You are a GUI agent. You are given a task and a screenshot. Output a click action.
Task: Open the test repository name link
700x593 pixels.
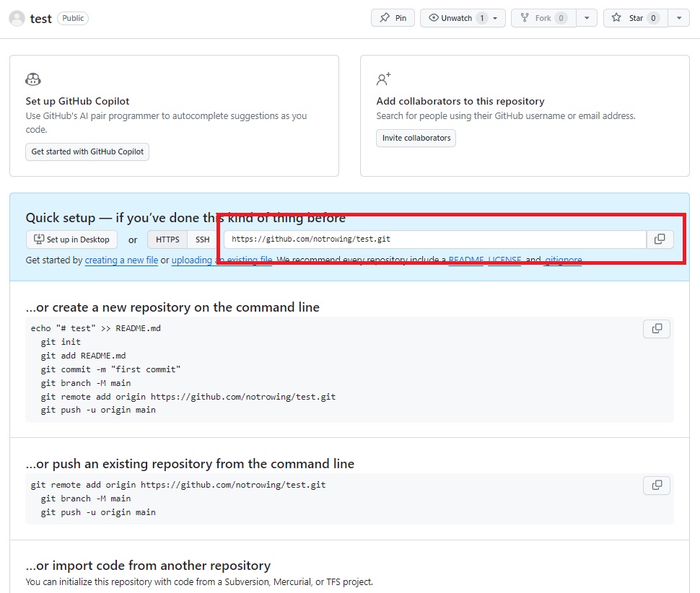[x=40, y=19]
